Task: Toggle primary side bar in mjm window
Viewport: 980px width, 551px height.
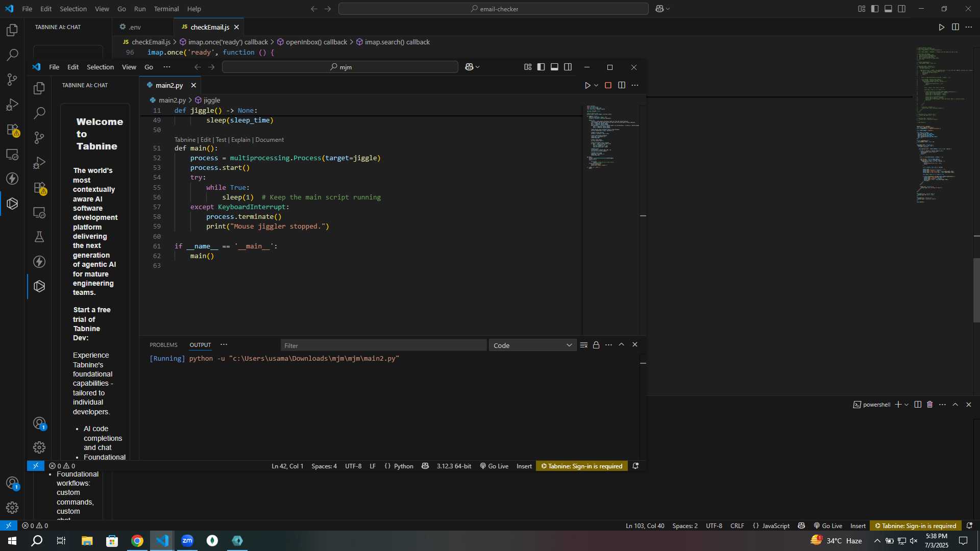Action: coord(541,67)
